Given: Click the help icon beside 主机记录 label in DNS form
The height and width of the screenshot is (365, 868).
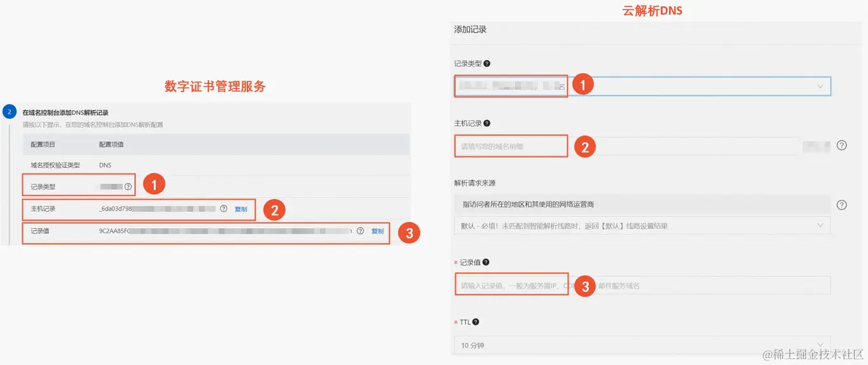Looking at the screenshot, I should [x=487, y=123].
